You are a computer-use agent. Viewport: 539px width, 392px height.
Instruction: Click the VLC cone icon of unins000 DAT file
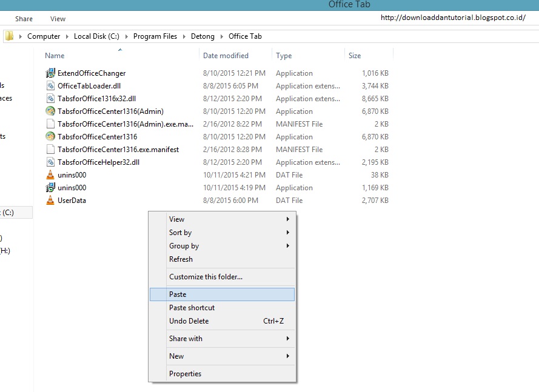click(x=50, y=174)
